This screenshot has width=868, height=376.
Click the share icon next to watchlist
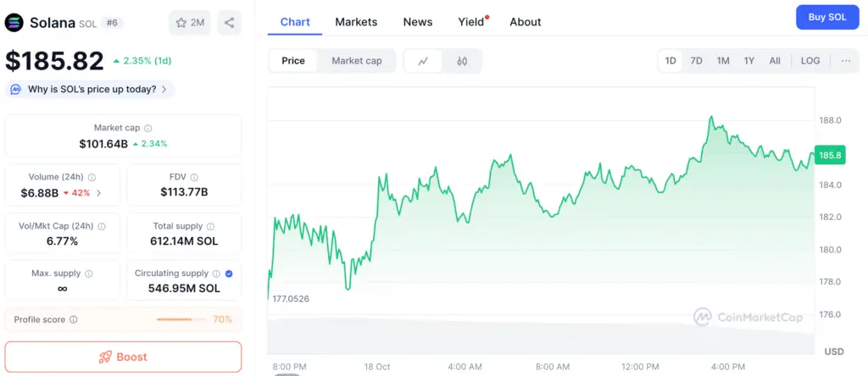229,23
